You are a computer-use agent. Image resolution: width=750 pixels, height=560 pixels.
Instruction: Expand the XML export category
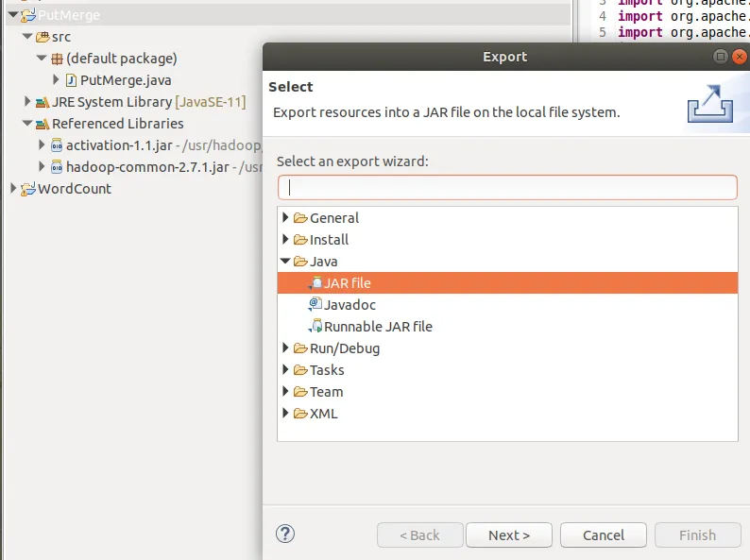pos(286,414)
